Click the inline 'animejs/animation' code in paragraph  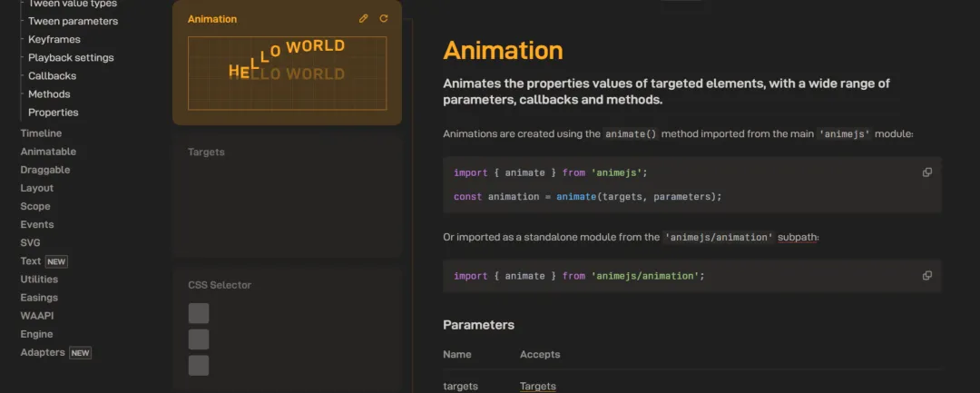coord(719,238)
